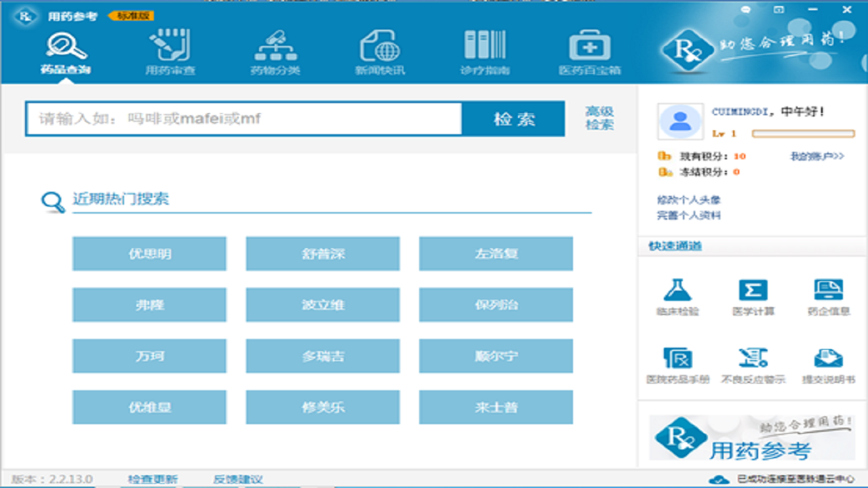
Task: Open 高级检索 advanced search link
Action: (x=599, y=119)
